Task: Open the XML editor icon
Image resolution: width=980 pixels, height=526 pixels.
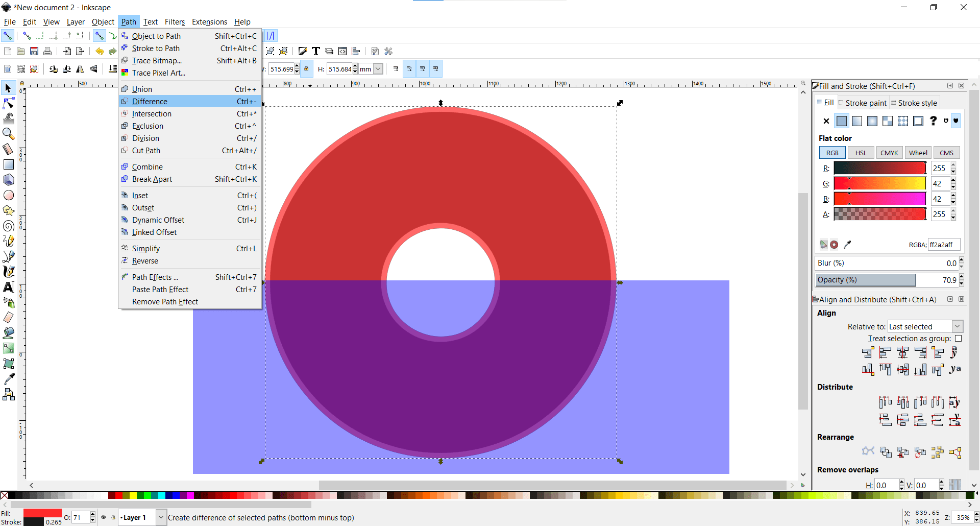Action: [342, 51]
